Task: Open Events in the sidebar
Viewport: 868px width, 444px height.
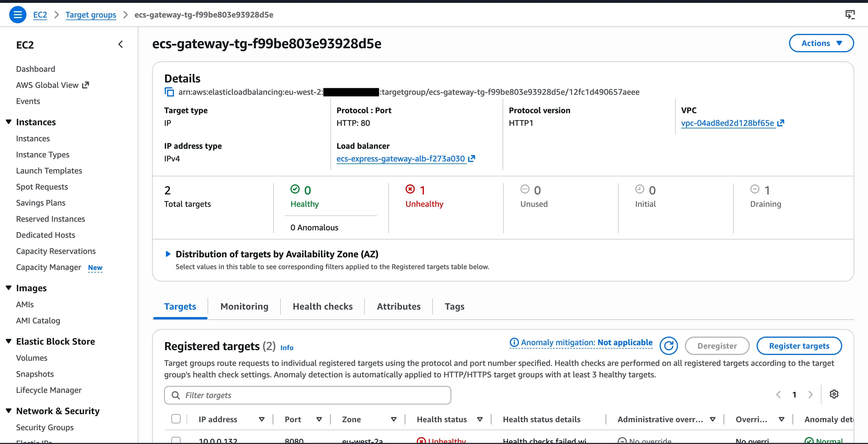Action: click(x=28, y=101)
